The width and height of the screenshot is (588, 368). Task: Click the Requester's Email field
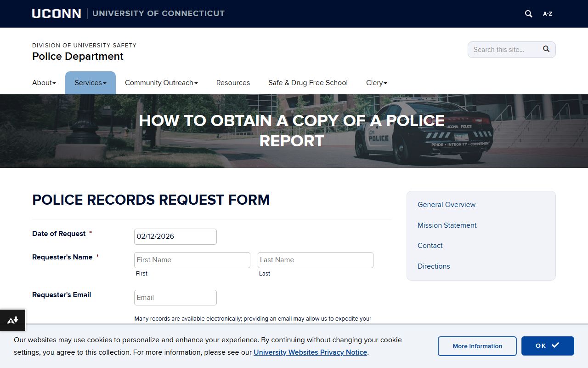(175, 298)
